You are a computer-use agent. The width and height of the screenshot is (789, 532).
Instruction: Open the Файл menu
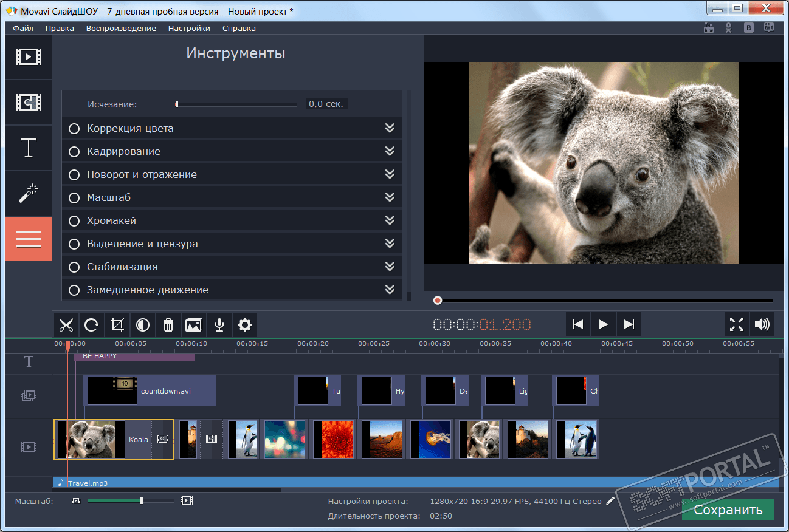22,28
